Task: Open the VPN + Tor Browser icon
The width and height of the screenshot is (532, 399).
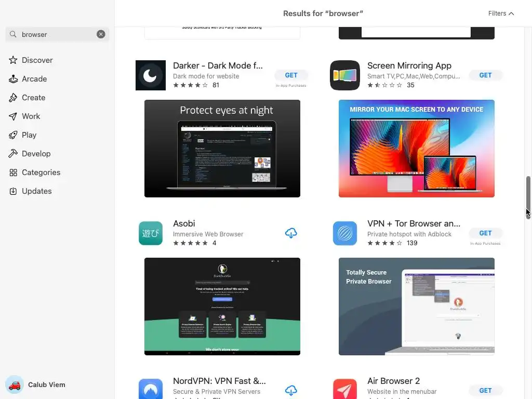Action: pyautogui.click(x=345, y=233)
